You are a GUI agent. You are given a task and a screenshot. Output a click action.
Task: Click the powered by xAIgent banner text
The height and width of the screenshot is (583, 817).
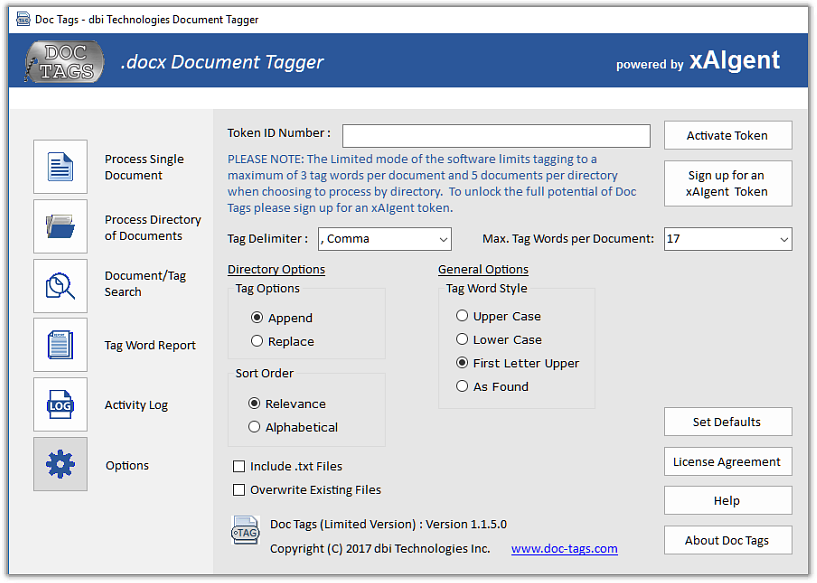pos(698,60)
